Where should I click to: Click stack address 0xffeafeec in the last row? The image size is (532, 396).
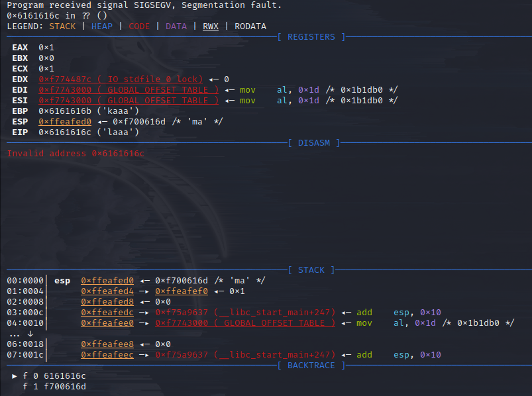tap(107, 355)
